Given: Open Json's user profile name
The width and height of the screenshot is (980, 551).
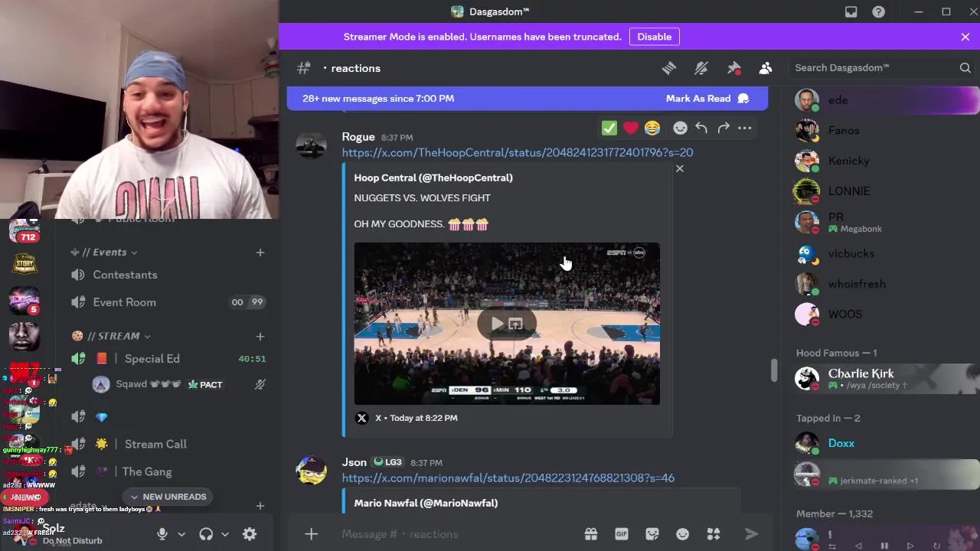Looking at the screenshot, I should pos(354,462).
